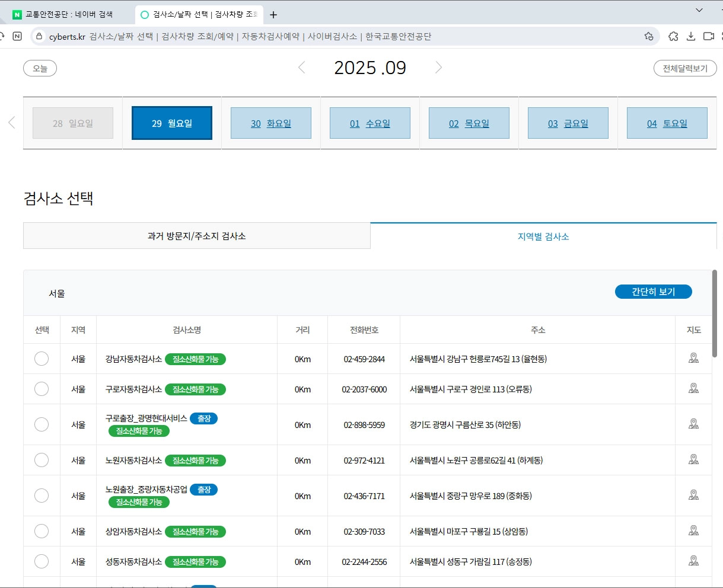Viewport: 723px width, 588px height.
Task: Open the browser downloads icon
Action: (691, 36)
